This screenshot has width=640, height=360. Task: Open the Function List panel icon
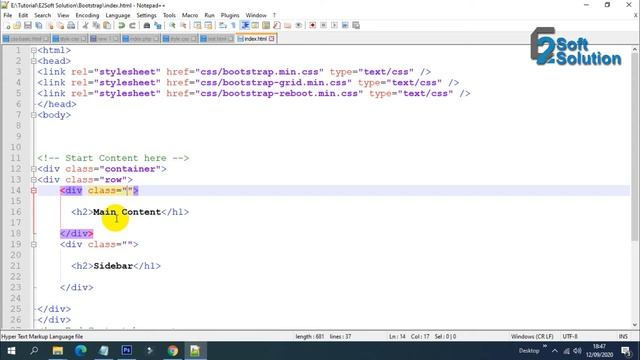pyautogui.click(x=277, y=25)
